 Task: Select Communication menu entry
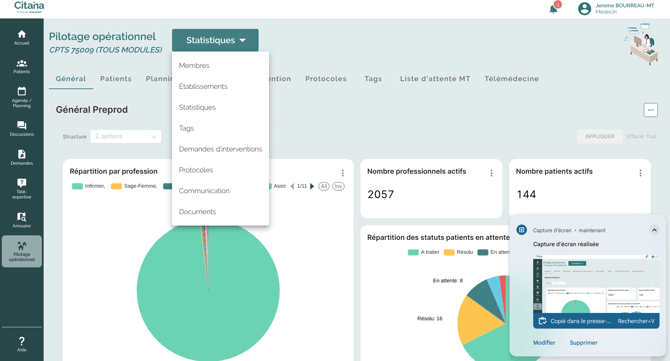[x=220, y=191]
